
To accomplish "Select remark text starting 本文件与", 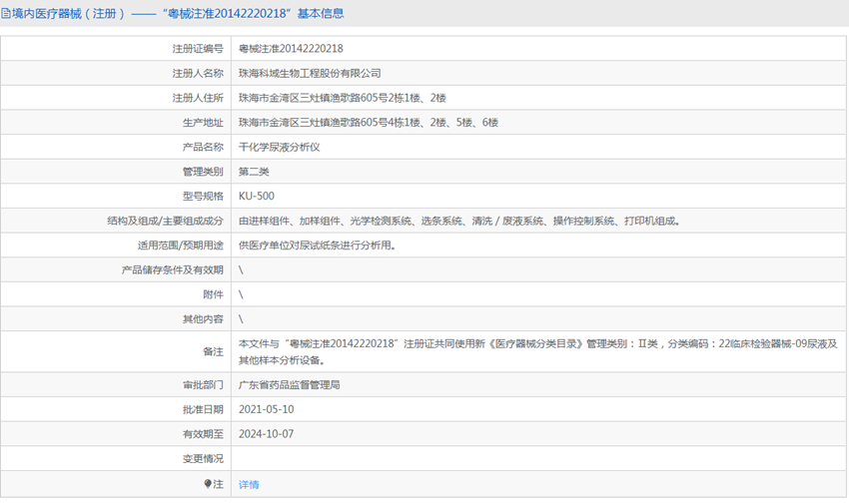I will pyautogui.click(x=538, y=352).
